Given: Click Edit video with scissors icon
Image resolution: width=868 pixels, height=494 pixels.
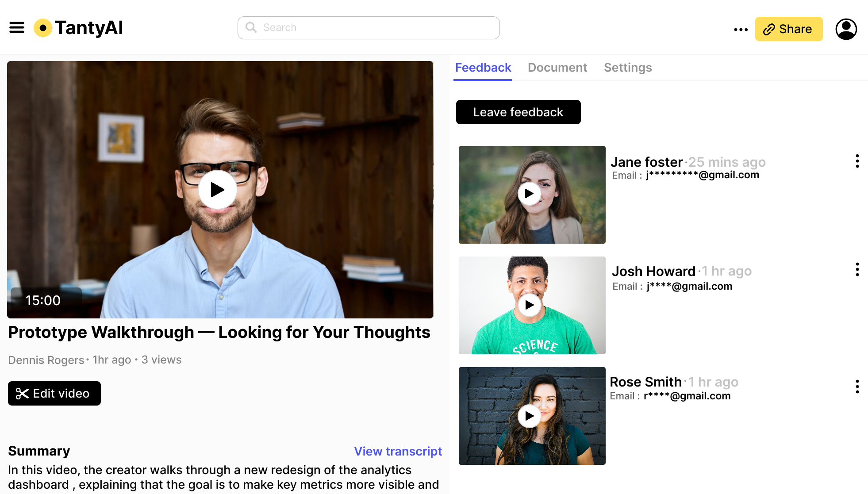Looking at the screenshot, I should click(54, 393).
